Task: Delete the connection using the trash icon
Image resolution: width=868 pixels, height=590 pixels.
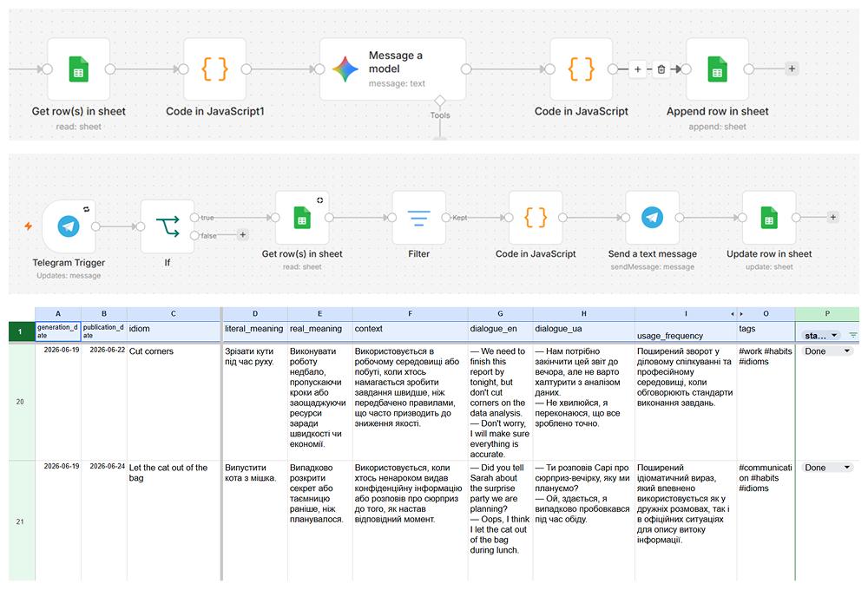Action: [x=661, y=69]
